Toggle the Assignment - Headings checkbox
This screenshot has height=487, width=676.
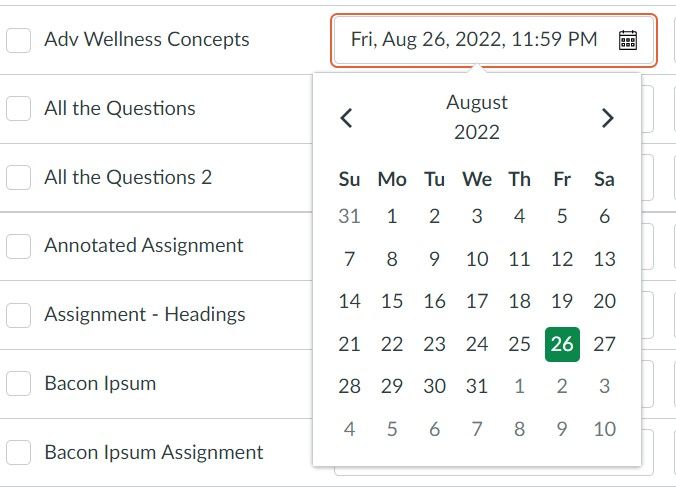(19, 315)
